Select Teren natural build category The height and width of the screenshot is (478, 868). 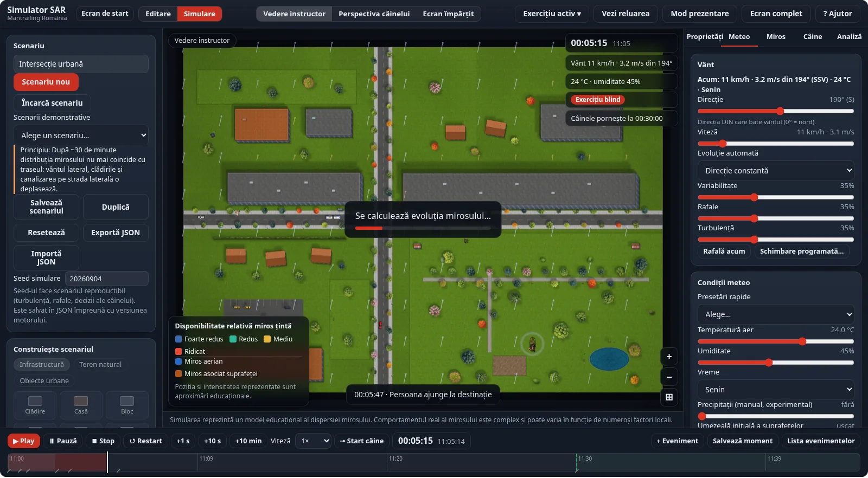coord(100,365)
